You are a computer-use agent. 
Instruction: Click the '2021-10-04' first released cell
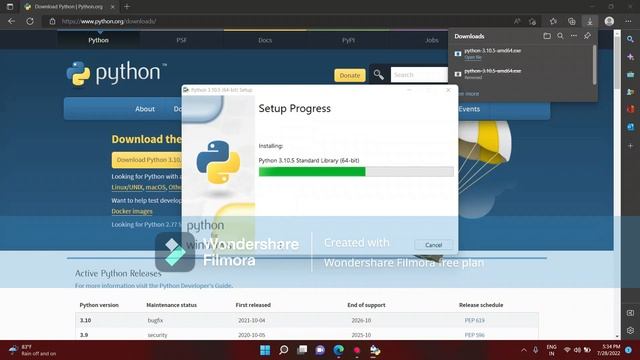pos(251,320)
